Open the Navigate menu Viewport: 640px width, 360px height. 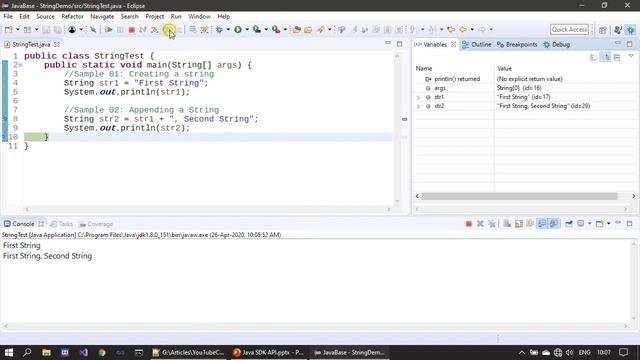click(x=102, y=16)
